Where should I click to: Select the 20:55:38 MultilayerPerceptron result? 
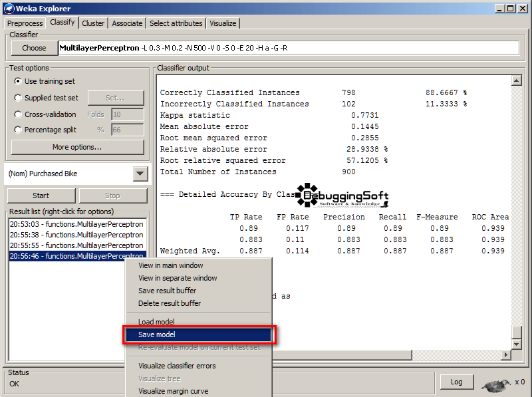[77, 235]
